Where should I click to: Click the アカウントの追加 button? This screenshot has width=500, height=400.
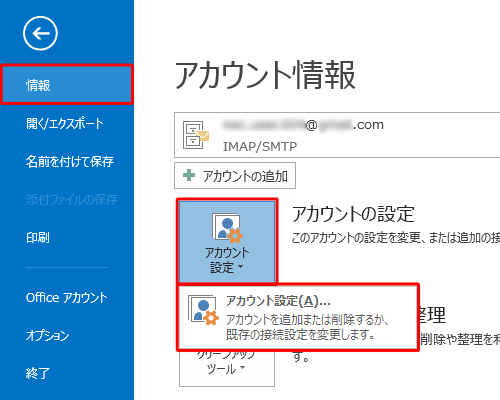point(235,176)
